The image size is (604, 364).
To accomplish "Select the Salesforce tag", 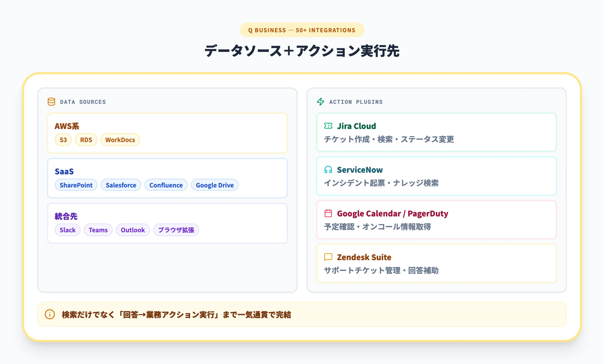I will (121, 185).
